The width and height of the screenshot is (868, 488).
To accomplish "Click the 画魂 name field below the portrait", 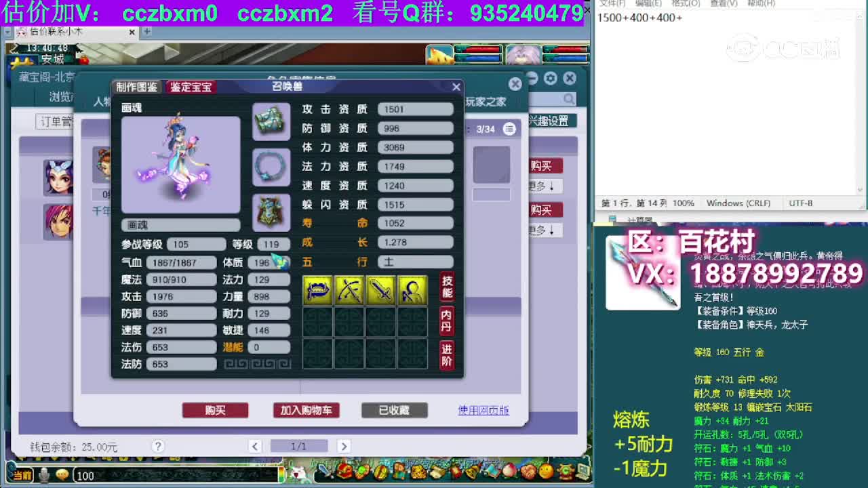I will (x=180, y=225).
